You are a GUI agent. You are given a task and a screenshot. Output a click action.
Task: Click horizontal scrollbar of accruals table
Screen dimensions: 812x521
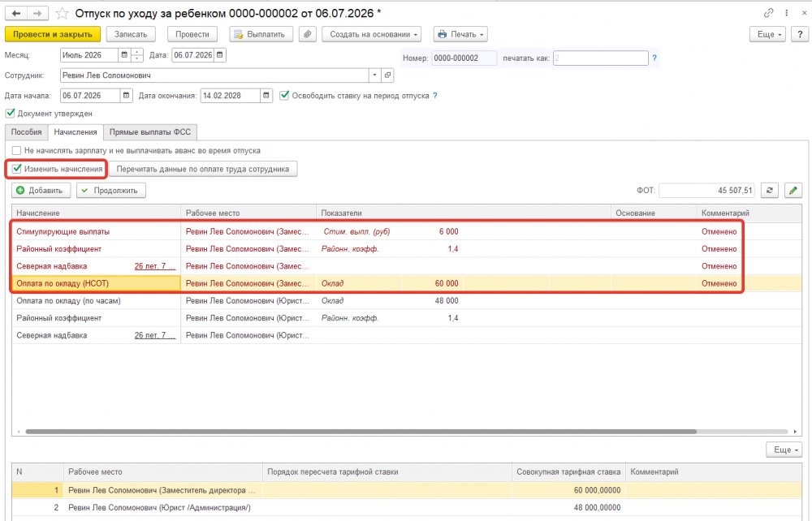click(x=361, y=432)
